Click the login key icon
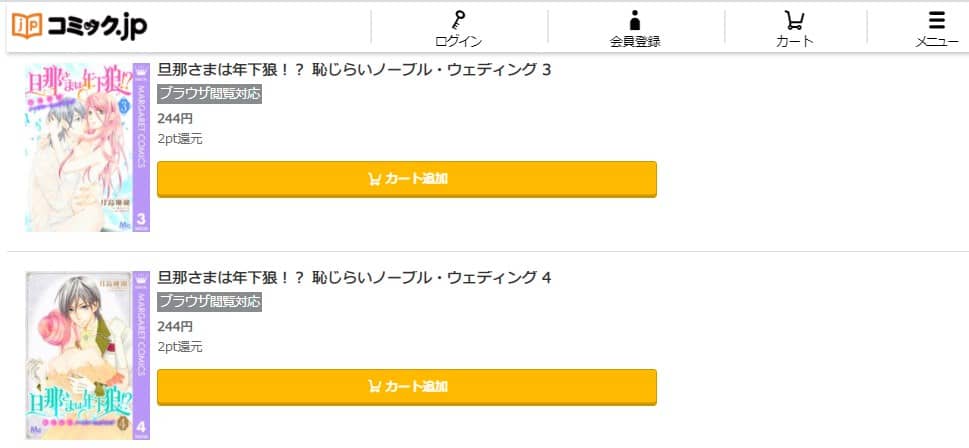The height and width of the screenshot is (448, 969). 458,20
